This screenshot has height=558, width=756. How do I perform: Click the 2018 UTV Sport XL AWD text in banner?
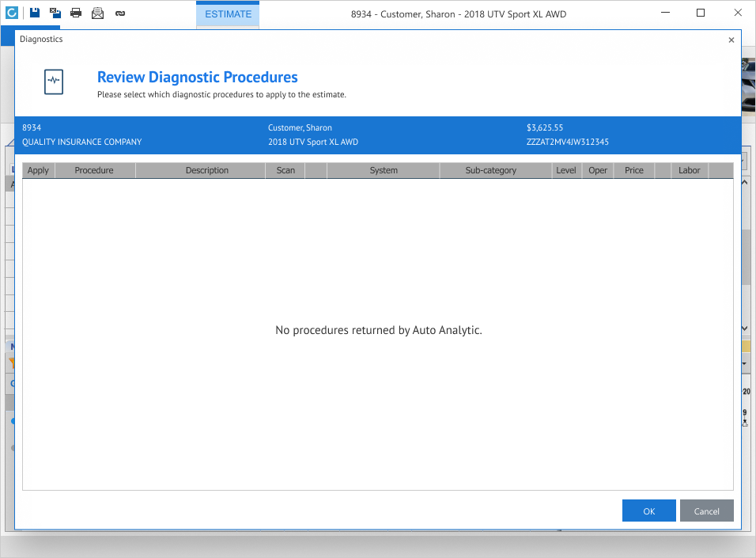pos(313,142)
